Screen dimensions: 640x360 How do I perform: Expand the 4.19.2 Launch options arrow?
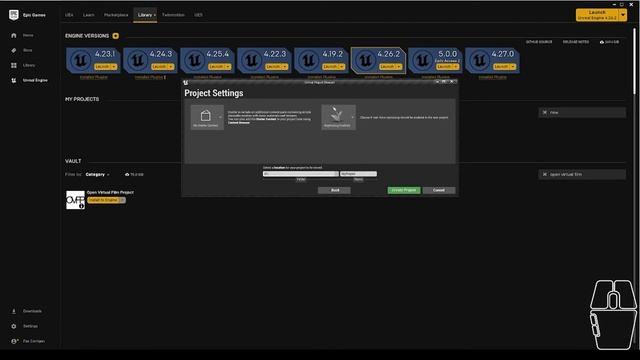342,67
